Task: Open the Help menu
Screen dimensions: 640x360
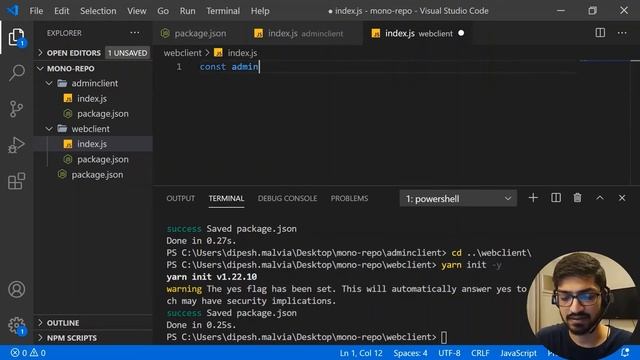Action: coord(260,11)
